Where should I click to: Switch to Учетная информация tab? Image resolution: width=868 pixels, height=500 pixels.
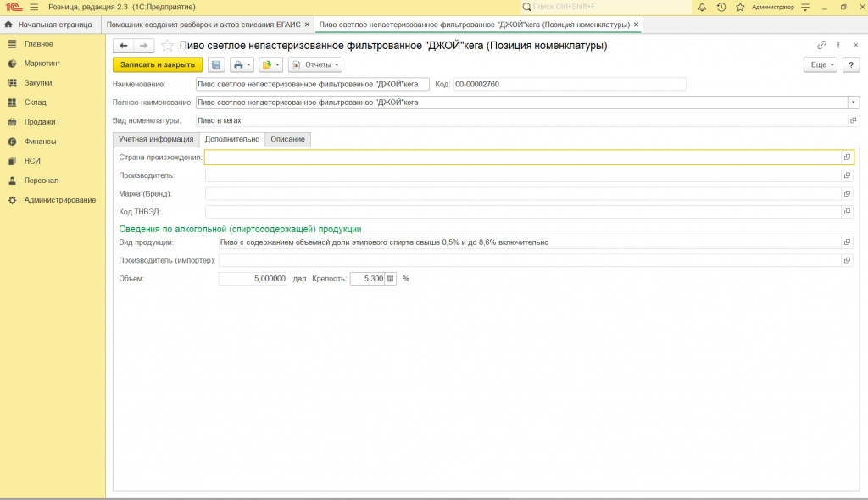tap(156, 139)
